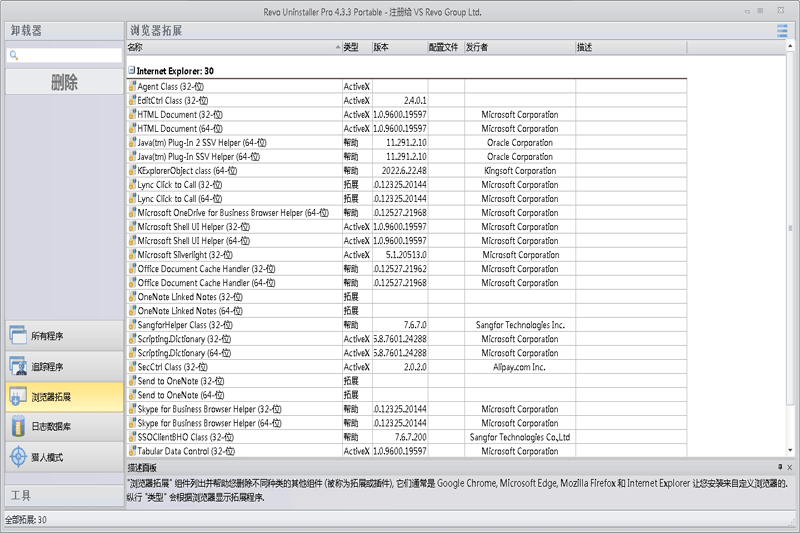This screenshot has height=533, width=800.
Task: Minimize the Revo Uninstaller window
Action: coord(747,11)
